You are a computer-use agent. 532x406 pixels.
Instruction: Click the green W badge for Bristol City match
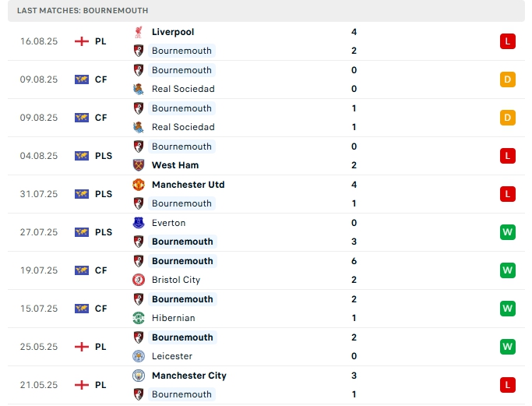[x=508, y=270]
